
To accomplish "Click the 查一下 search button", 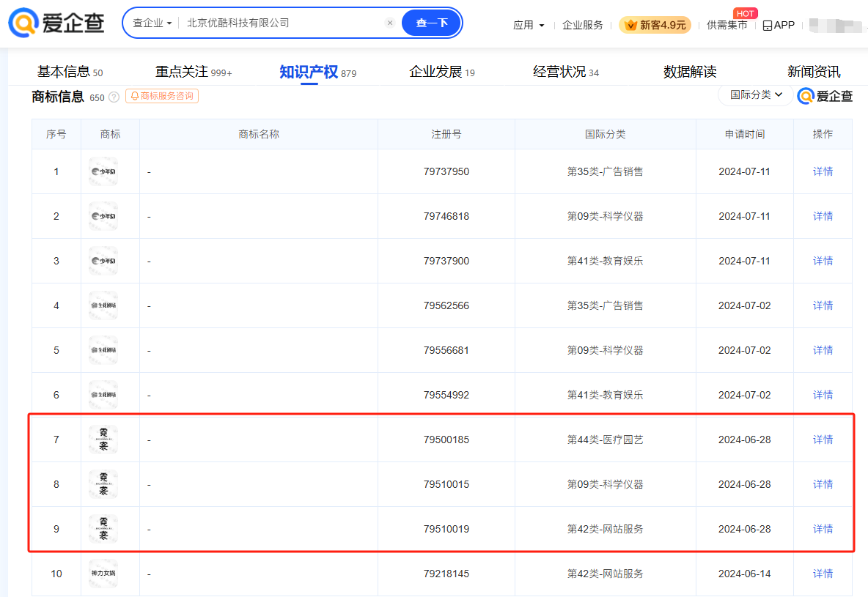I will coord(432,23).
